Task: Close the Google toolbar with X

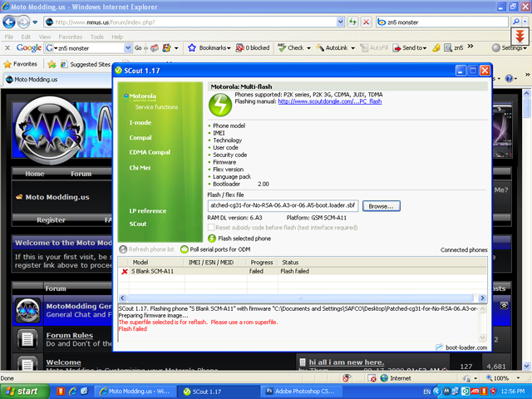Action: (7, 48)
